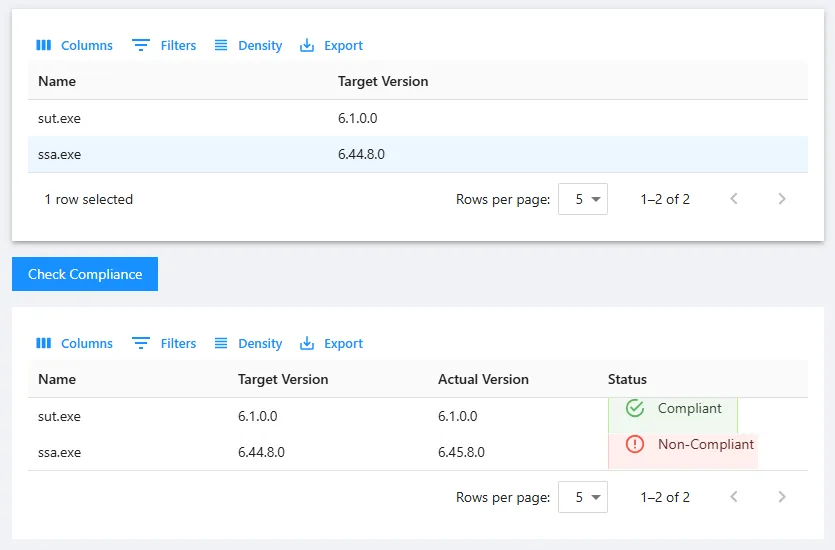This screenshot has width=835, height=550.
Task: Open Columns panel in the top table
Action: click(x=75, y=45)
